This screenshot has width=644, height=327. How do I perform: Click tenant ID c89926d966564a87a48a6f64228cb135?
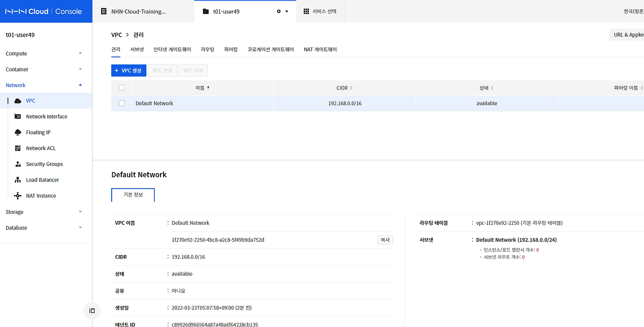tap(215, 324)
